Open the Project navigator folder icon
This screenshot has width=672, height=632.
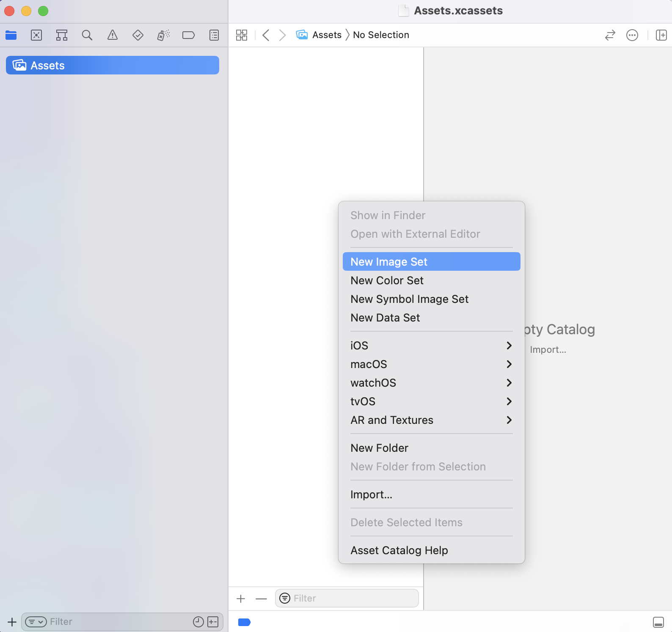click(x=11, y=35)
